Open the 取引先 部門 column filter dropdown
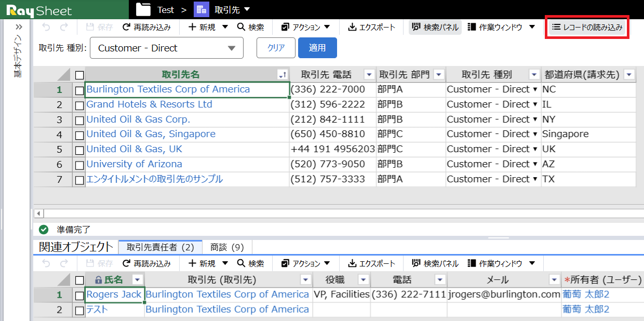 [439, 75]
